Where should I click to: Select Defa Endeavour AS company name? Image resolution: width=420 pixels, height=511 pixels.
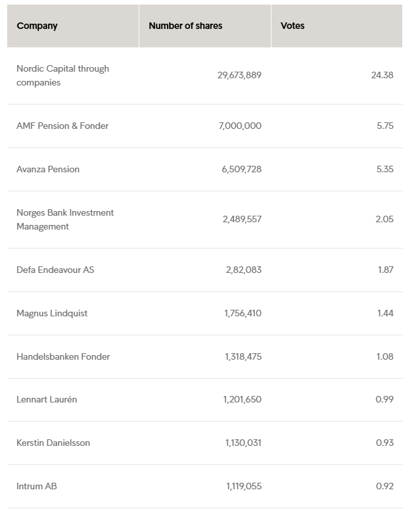tap(55, 270)
